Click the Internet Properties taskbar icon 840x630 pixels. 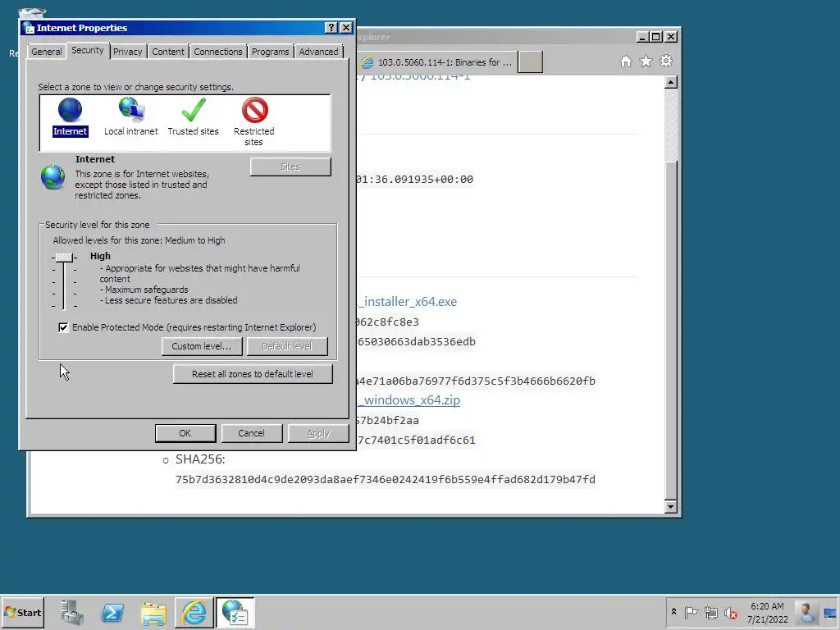tap(235, 612)
